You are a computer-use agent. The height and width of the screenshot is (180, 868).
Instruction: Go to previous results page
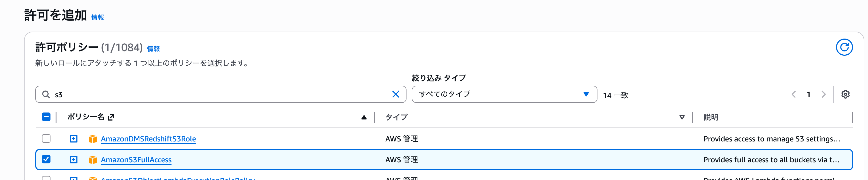point(793,94)
